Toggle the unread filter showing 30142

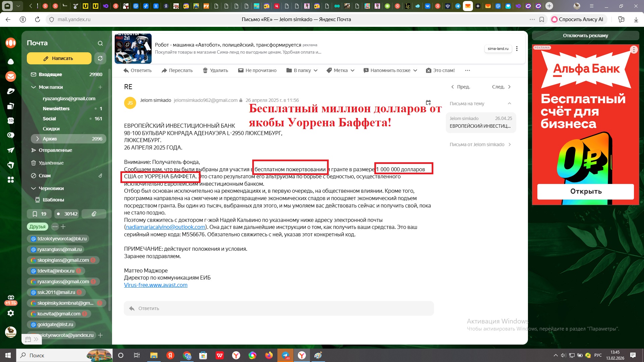[x=67, y=214]
